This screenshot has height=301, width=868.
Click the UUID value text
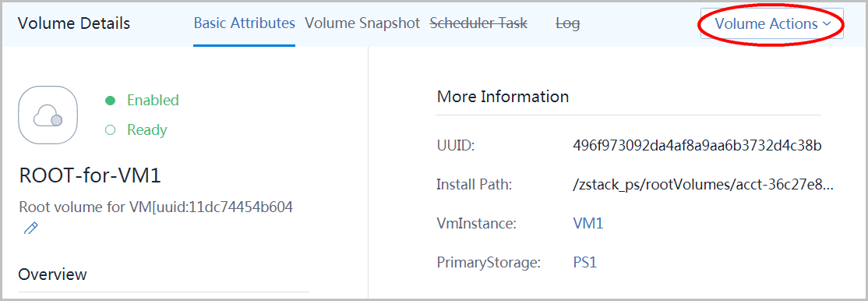(x=697, y=146)
